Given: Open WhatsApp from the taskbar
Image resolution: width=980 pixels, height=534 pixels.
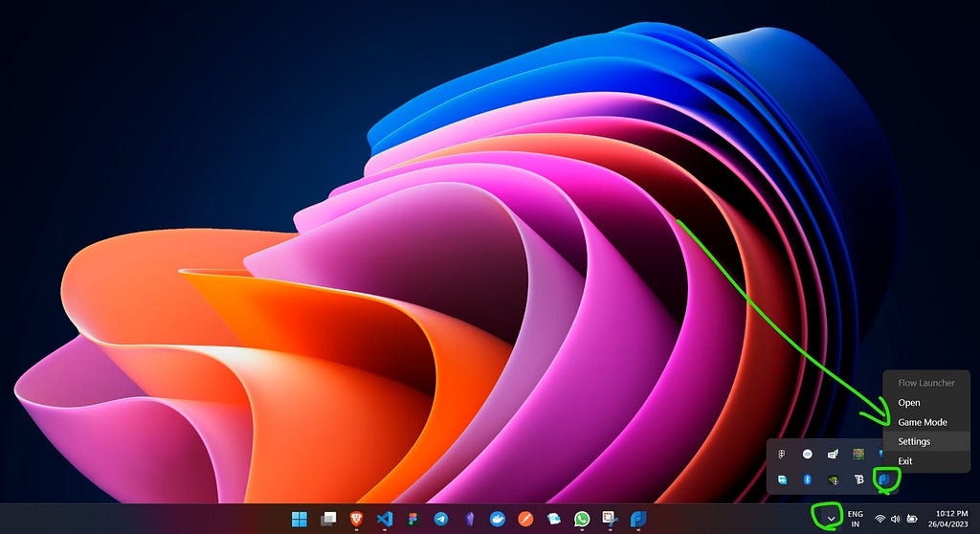Looking at the screenshot, I should tap(582, 519).
